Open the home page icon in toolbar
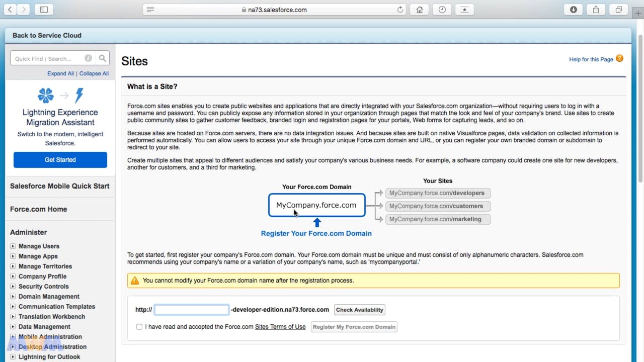The height and width of the screenshot is (362, 644). (420, 10)
